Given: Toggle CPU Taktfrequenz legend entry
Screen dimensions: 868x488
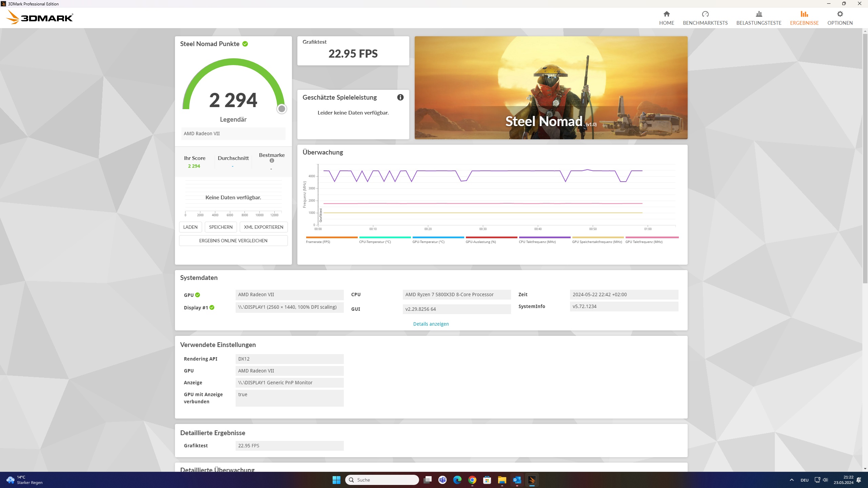Looking at the screenshot, I should click(537, 242).
